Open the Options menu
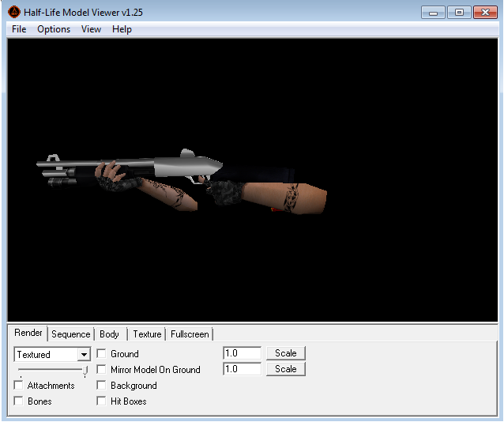This screenshot has width=504, height=422. click(54, 29)
